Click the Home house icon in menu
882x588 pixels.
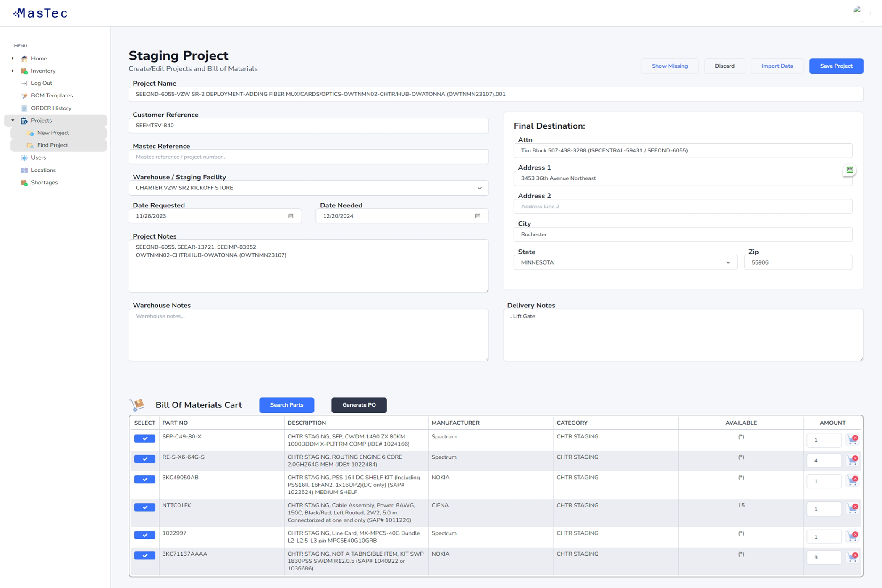coord(24,58)
